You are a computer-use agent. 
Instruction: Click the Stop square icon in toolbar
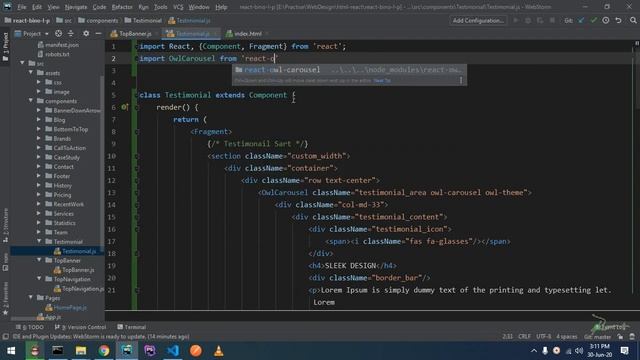pyautogui.click(x=552, y=20)
